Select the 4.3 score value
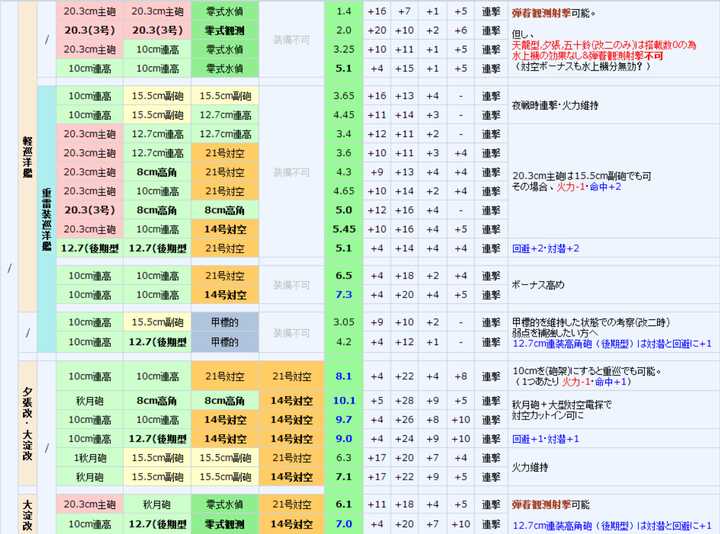 (x=343, y=172)
